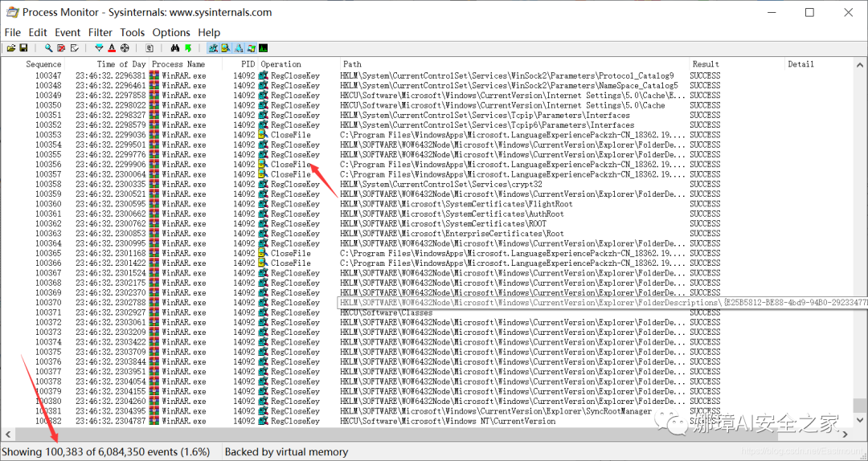The width and height of the screenshot is (868, 461).
Task: Open Find with the binoculars icon
Action: tap(175, 48)
